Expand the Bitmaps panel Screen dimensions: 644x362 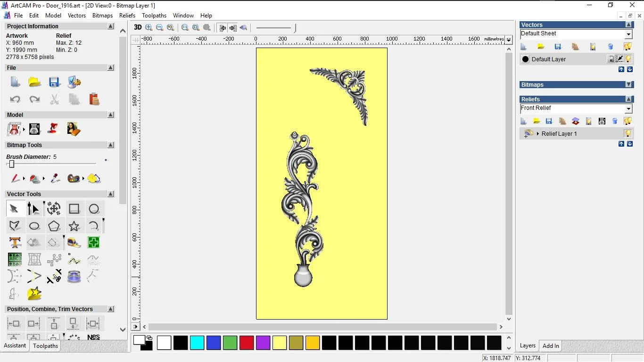point(628,85)
